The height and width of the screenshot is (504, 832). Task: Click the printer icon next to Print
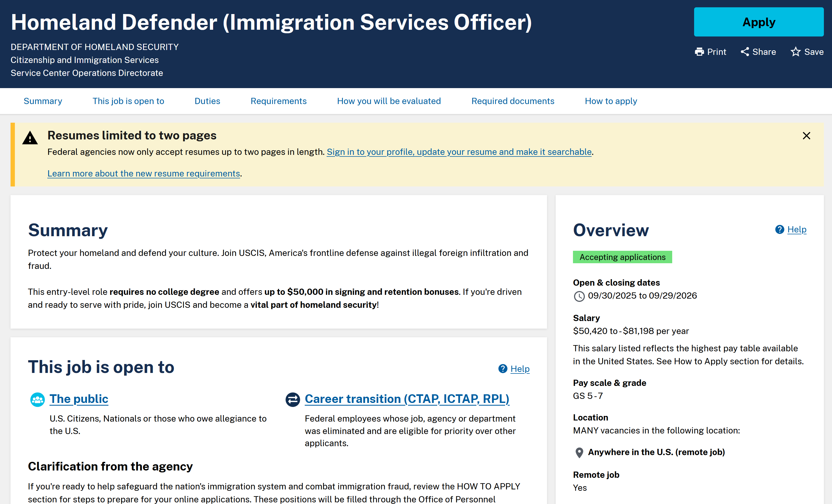point(699,52)
